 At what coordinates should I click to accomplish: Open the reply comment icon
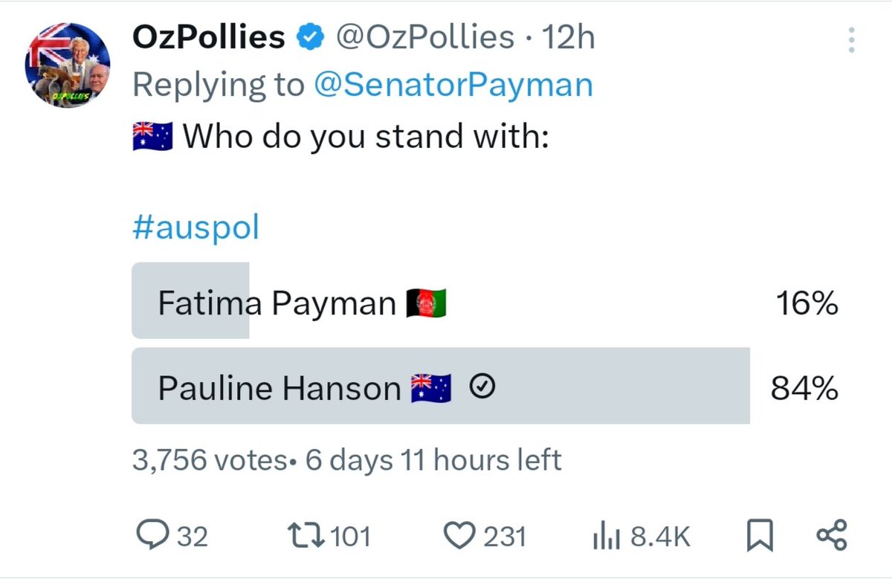coord(154,536)
